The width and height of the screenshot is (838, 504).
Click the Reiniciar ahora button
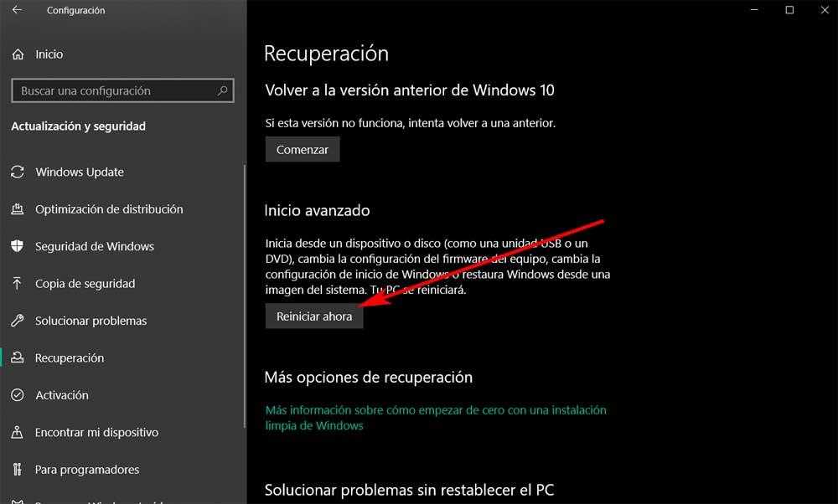(314, 316)
